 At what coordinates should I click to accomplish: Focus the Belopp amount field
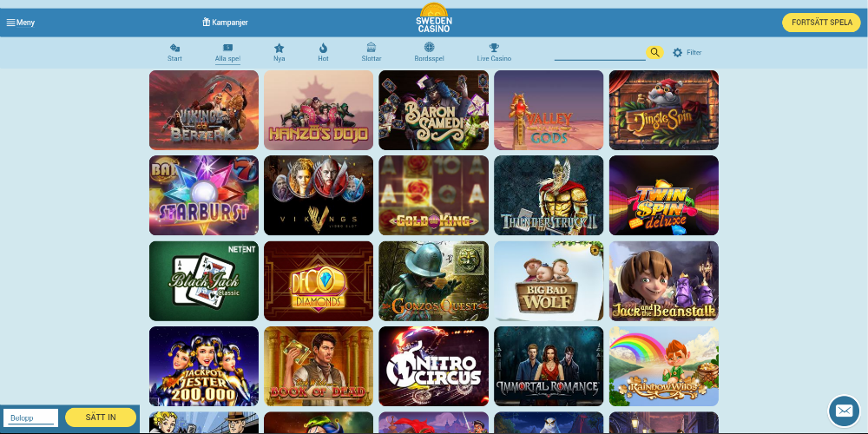pyautogui.click(x=31, y=418)
